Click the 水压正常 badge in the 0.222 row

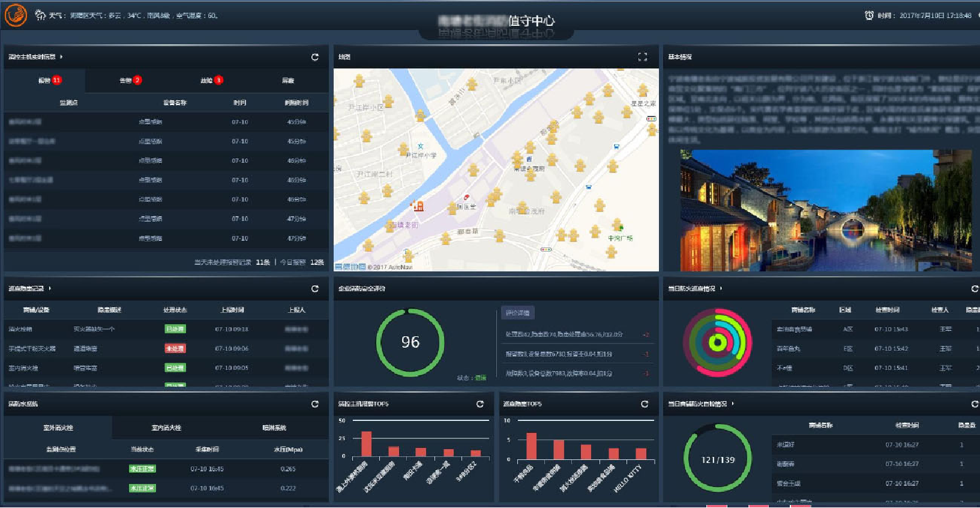(x=142, y=488)
